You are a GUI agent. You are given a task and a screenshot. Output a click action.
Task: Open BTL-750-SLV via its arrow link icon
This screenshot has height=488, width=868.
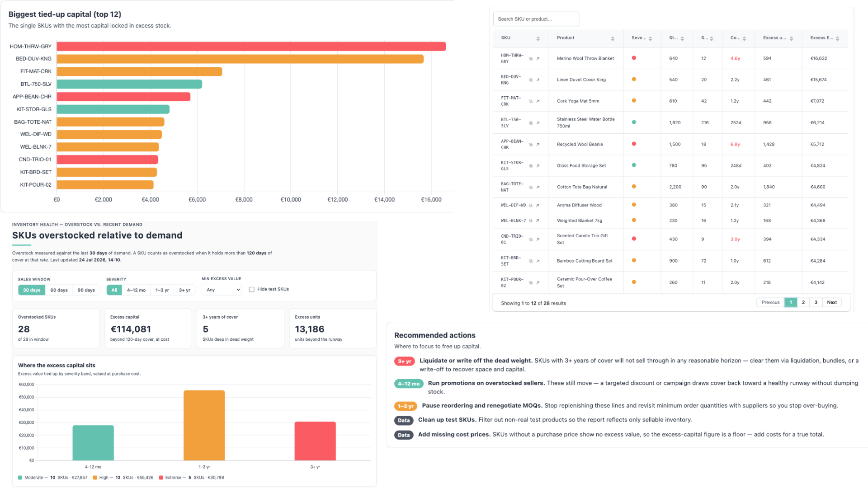point(538,123)
